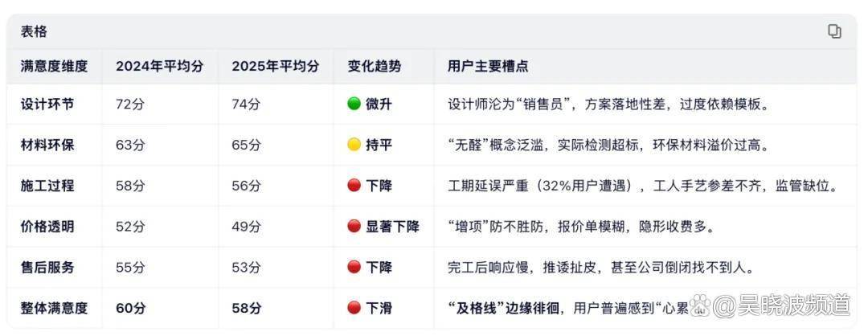This screenshot has height=336, width=868.
Task: Click the copy table icon
Action: click(x=834, y=32)
